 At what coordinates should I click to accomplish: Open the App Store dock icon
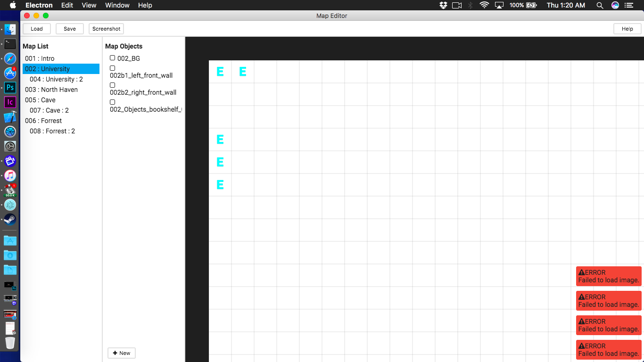click(x=10, y=73)
